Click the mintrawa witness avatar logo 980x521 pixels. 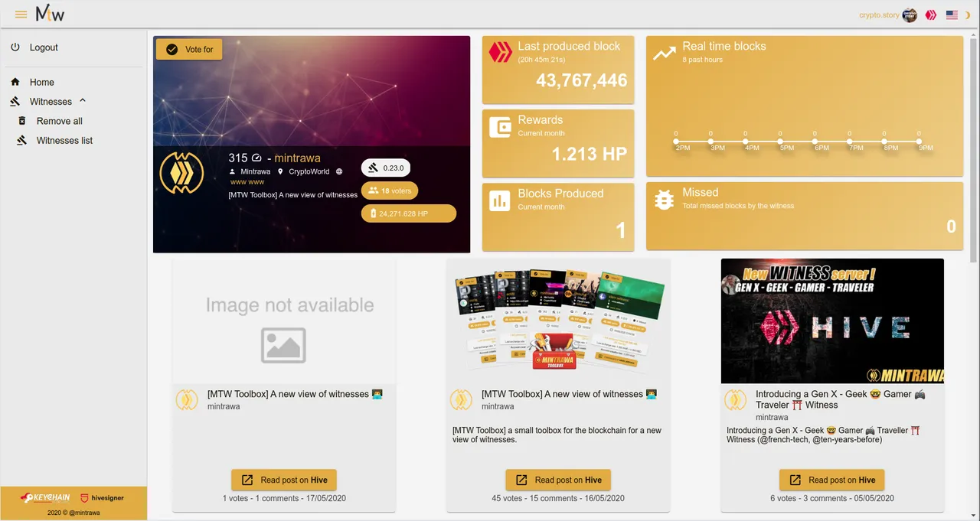[181, 172]
